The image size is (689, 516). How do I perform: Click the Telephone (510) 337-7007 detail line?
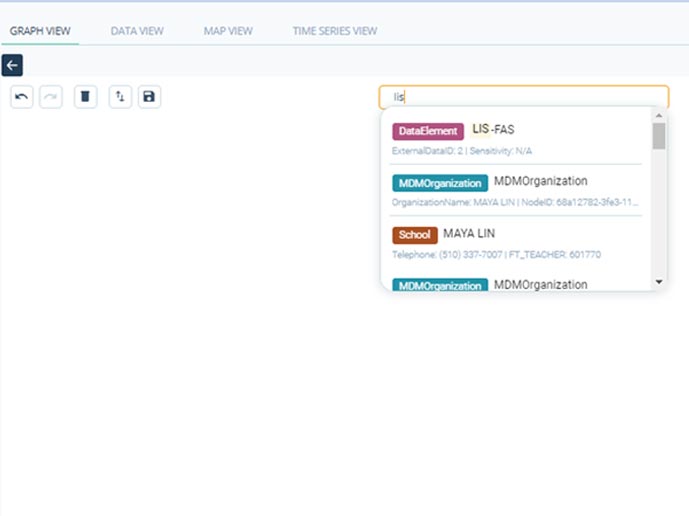point(497,254)
